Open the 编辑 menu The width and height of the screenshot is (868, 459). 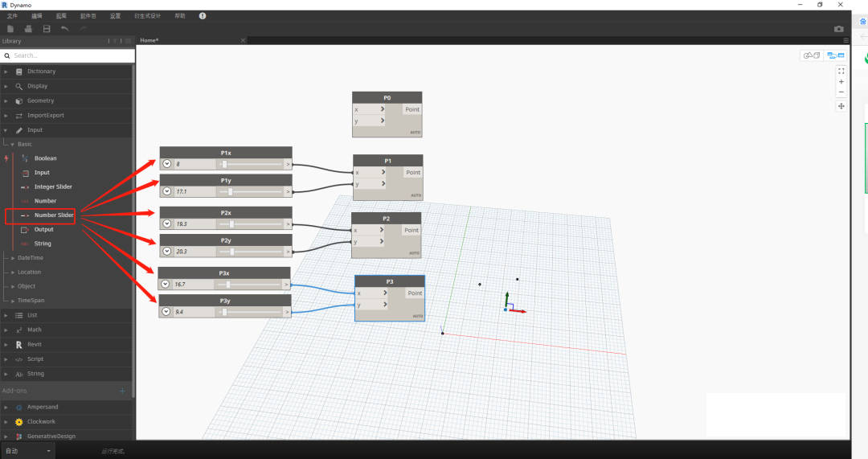click(x=36, y=16)
